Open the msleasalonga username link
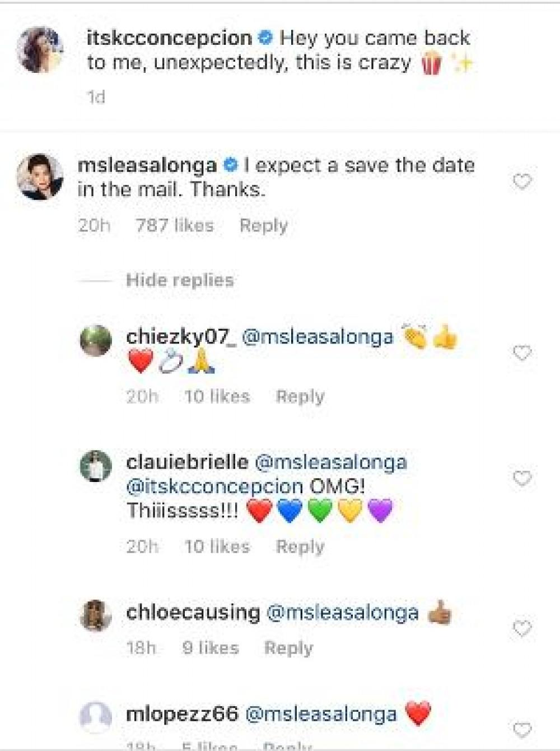This screenshot has height=751, width=560. (x=147, y=165)
